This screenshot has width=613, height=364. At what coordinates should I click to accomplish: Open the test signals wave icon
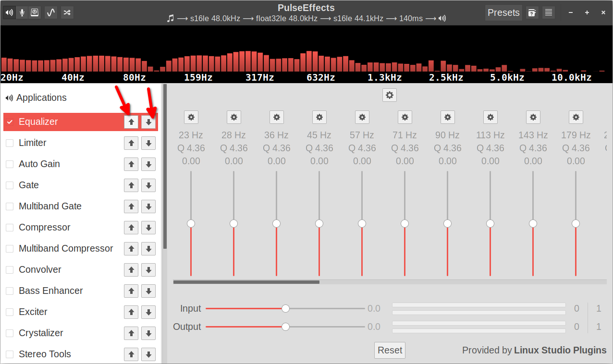[51, 12]
